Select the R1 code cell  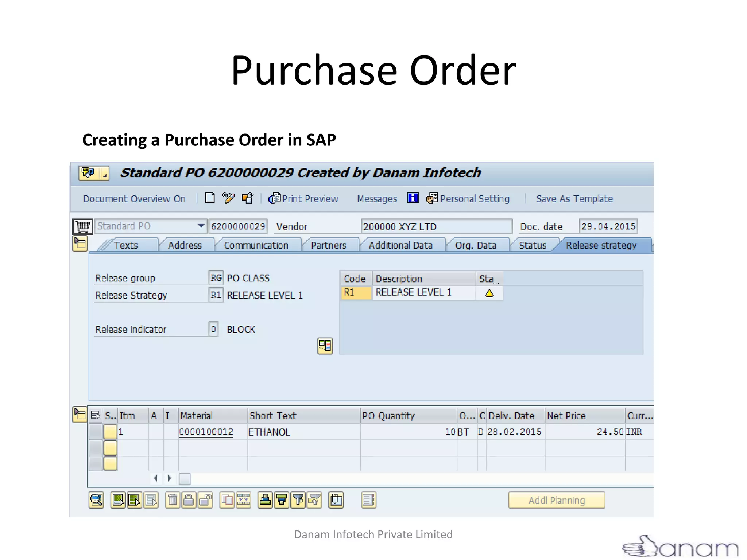click(x=356, y=293)
